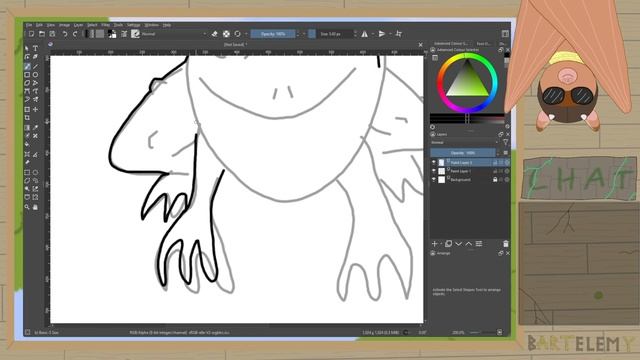Select the Calligraphy tool

(36, 57)
